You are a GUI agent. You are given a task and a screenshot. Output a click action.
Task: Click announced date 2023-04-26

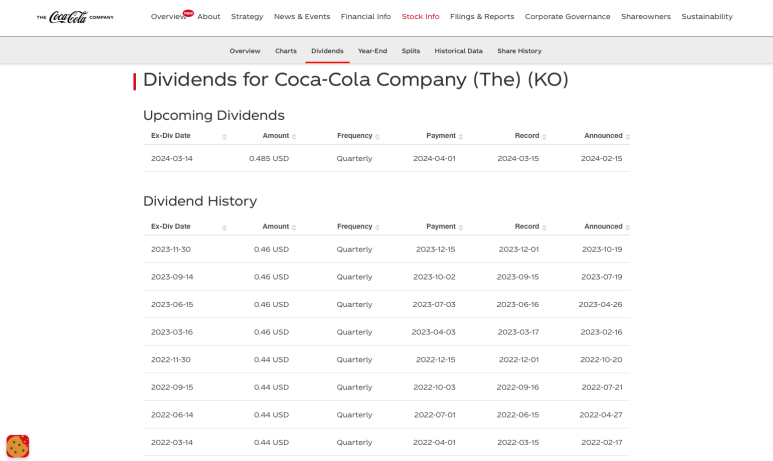point(600,304)
